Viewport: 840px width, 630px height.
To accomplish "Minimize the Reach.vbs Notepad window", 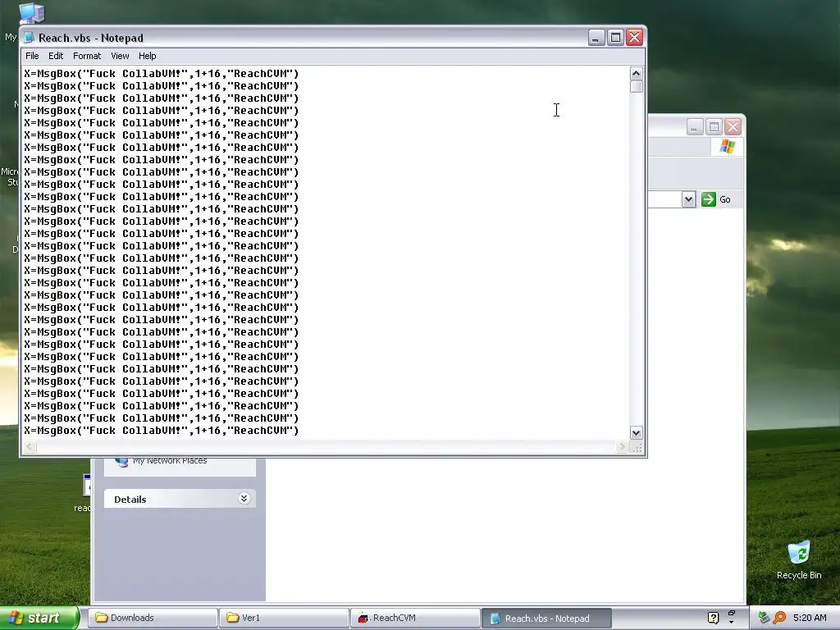I will click(596, 38).
